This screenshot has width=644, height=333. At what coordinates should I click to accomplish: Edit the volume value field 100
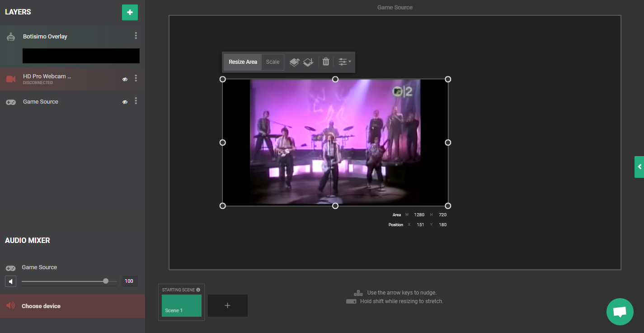click(129, 281)
